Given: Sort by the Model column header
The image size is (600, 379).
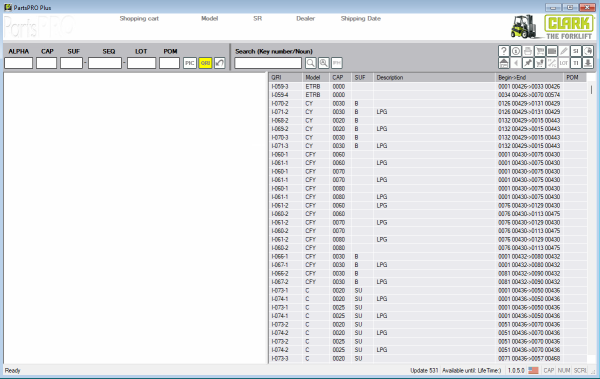Looking at the screenshot, I should pyautogui.click(x=316, y=77).
